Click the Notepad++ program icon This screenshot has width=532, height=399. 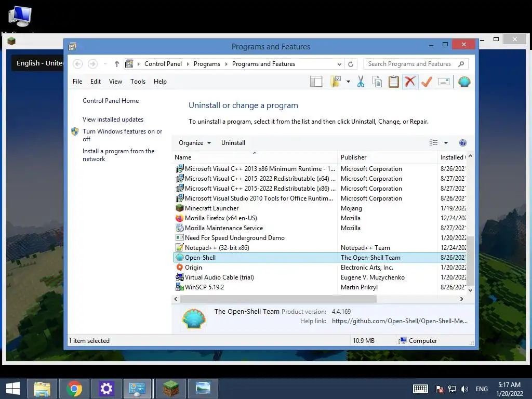(179, 248)
